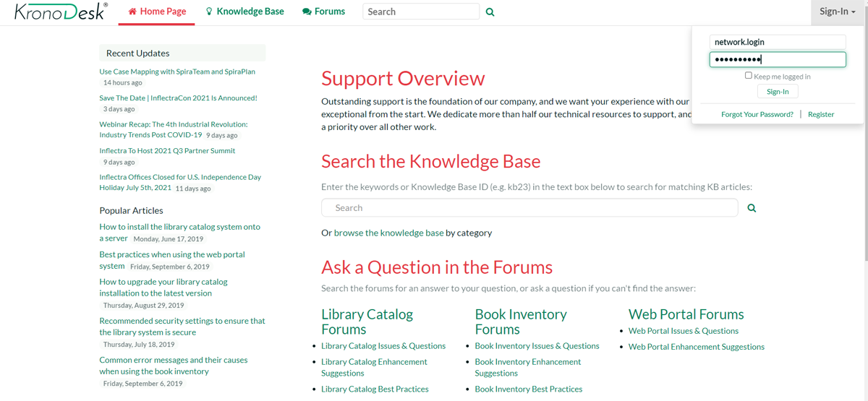Click the Knowledge Base search text box

529,208
